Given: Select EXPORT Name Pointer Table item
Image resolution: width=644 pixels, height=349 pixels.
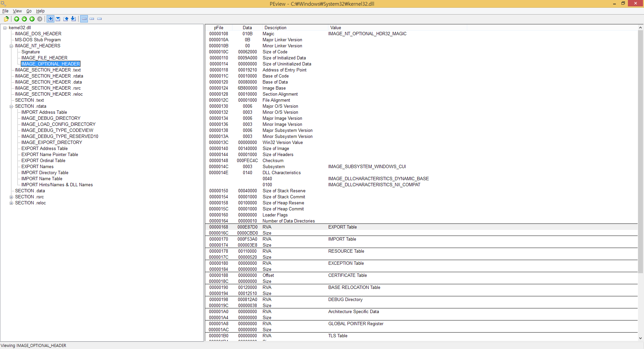Looking at the screenshot, I should [50, 154].
